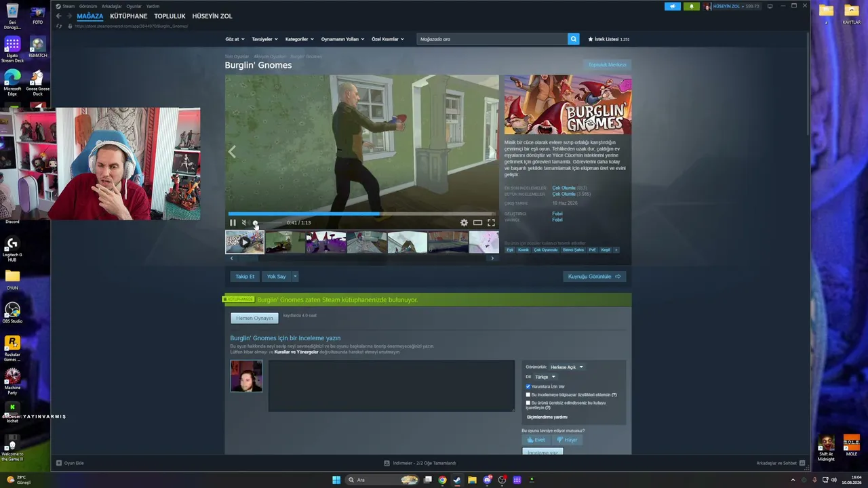
Task: Open the Logitech G HUB desktop icon
Action: click(12, 249)
